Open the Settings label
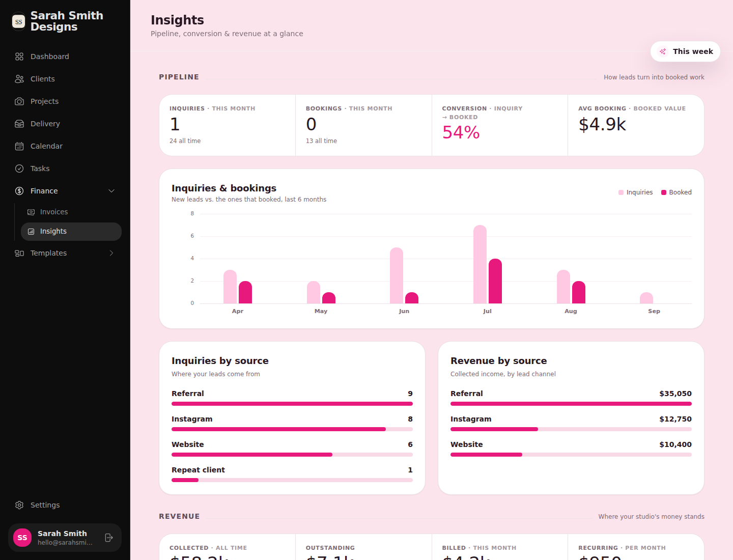Viewport: 733px width, 560px height. pyautogui.click(x=45, y=505)
